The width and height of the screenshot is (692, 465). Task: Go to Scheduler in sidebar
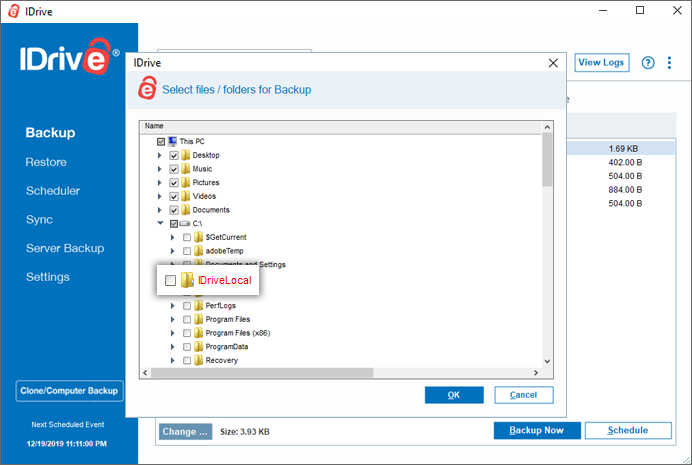pos(53,191)
